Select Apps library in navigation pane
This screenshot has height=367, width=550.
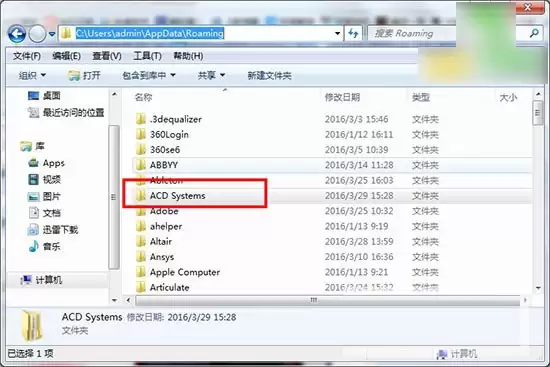pyautogui.click(x=47, y=163)
